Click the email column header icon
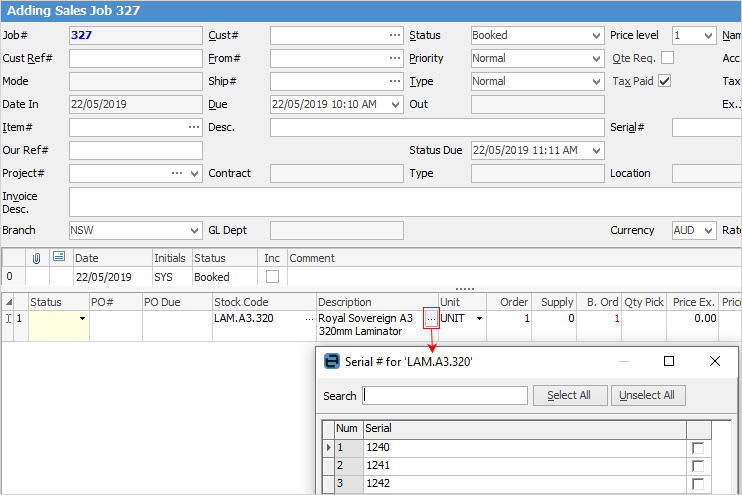The height and width of the screenshot is (495, 742). pyautogui.click(x=59, y=257)
